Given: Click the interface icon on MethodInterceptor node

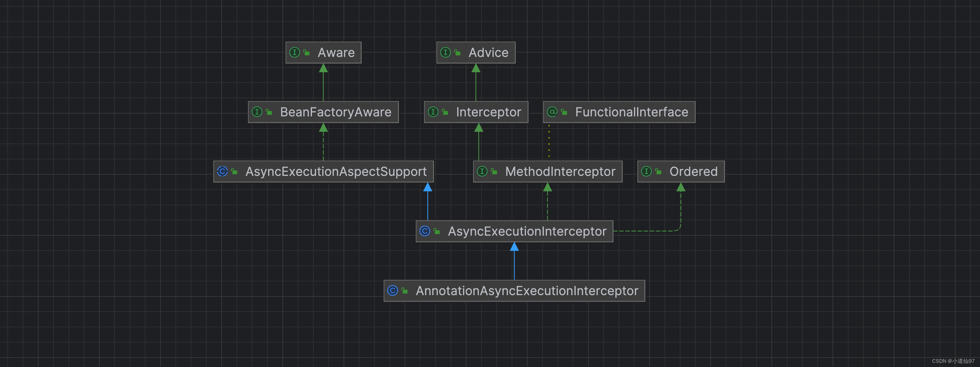Looking at the screenshot, I should tap(482, 171).
